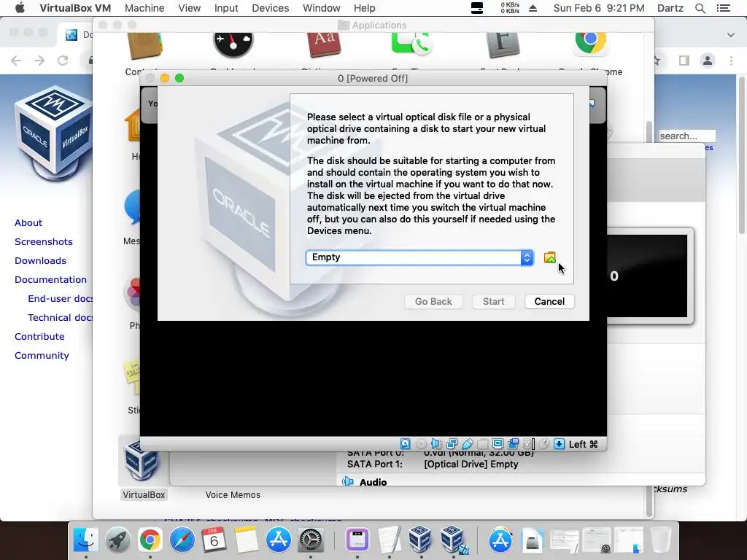This screenshot has height=560, width=747.
Task: Open Calendar from the Dock
Action: coord(214,540)
